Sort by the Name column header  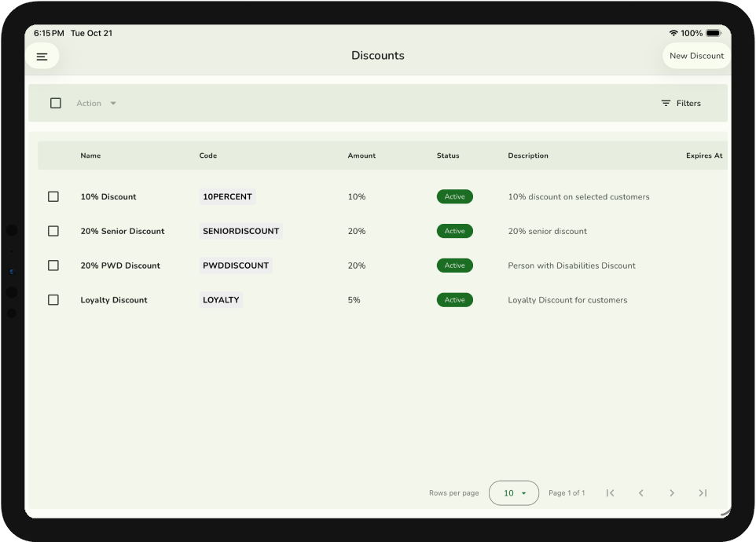[90, 156]
